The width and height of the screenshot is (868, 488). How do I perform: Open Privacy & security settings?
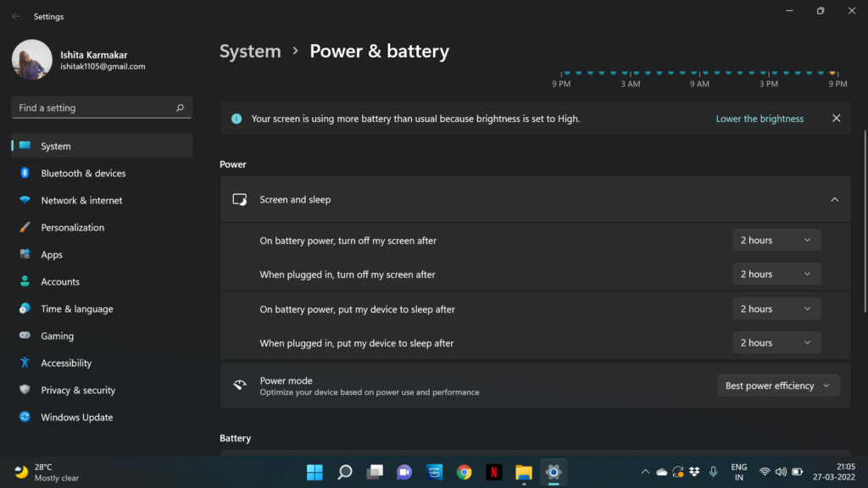(102, 390)
